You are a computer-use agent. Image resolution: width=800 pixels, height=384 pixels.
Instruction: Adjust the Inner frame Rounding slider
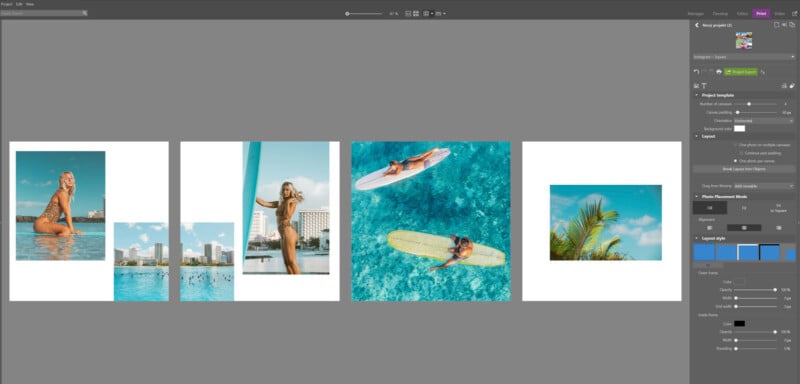click(x=756, y=349)
